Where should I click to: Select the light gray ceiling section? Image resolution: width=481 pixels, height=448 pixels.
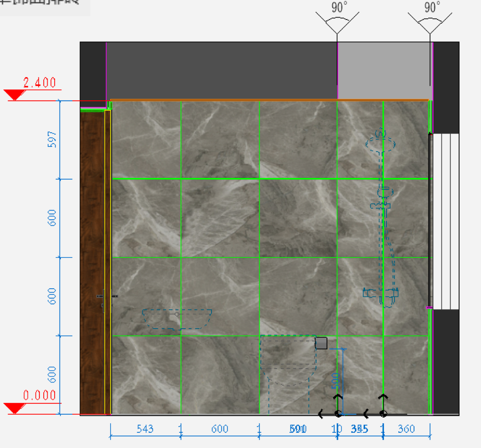pyautogui.click(x=385, y=70)
